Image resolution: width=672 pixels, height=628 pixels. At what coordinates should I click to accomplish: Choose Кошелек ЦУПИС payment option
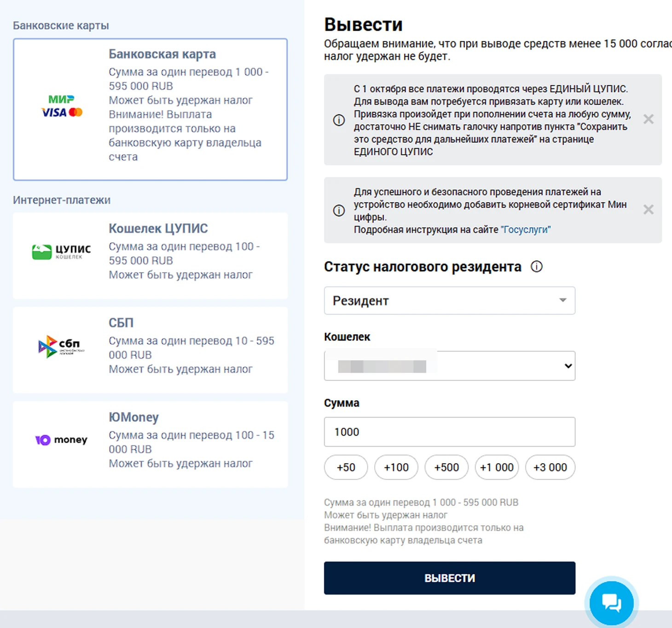tap(150, 256)
